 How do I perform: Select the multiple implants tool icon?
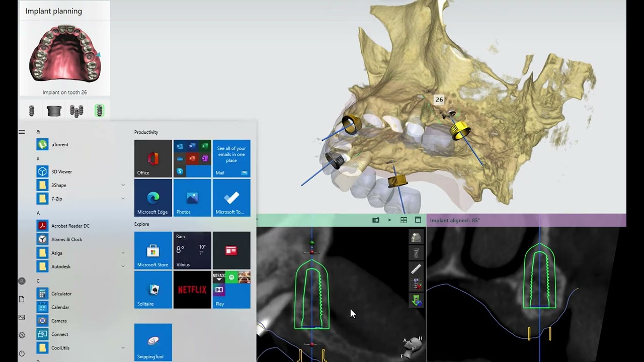click(x=76, y=111)
